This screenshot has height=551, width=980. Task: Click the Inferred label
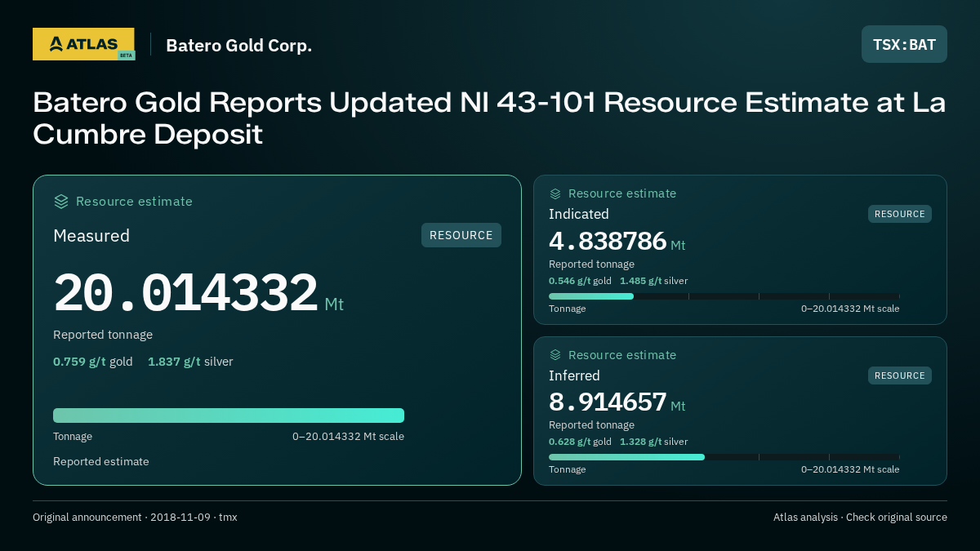click(574, 375)
